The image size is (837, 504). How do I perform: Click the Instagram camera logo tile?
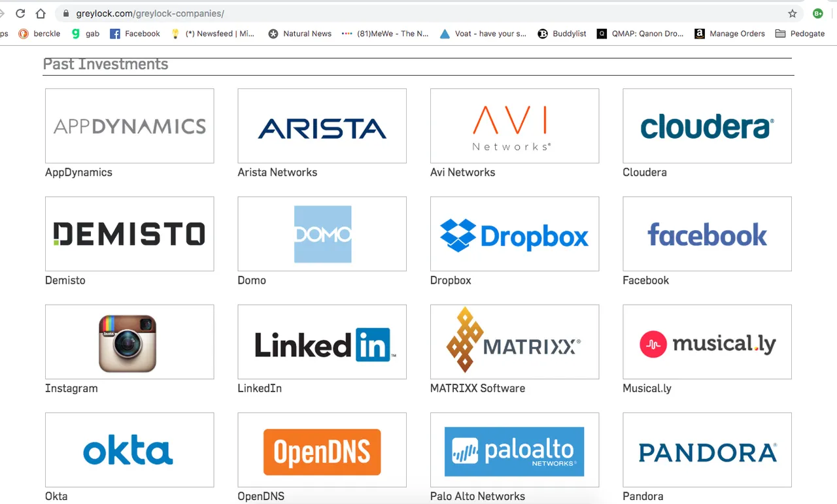click(x=129, y=342)
